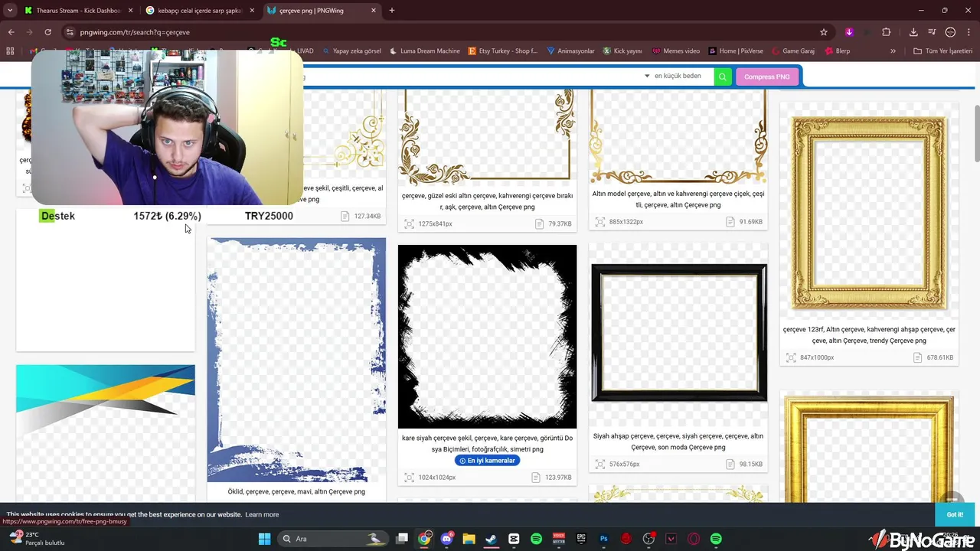Expand the bookmarks overflow chevron

point(893,51)
